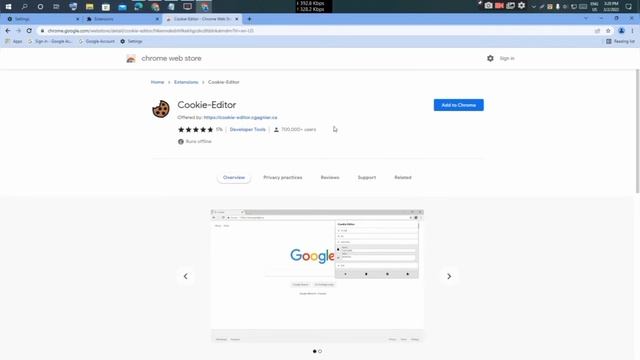The height and width of the screenshot is (360, 640).
Task: Open the Home breadcrumb link
Action: [157, 82]
